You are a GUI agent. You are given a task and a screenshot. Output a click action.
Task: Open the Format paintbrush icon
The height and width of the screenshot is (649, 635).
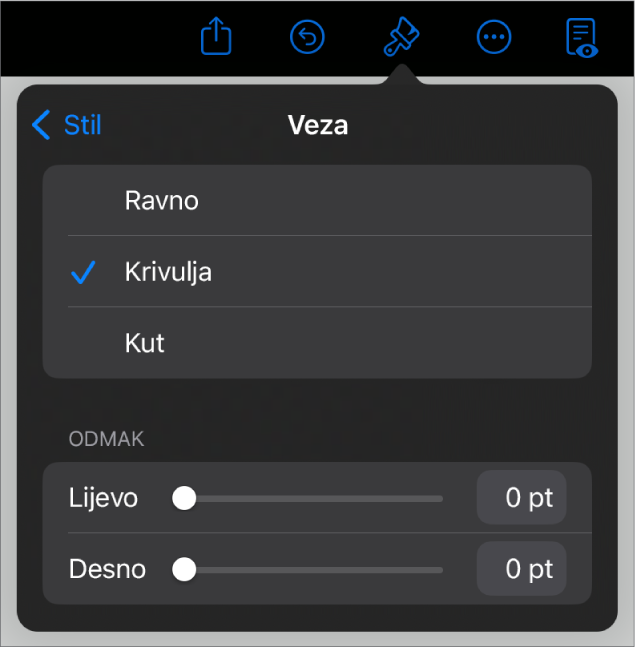pos(402,38)
